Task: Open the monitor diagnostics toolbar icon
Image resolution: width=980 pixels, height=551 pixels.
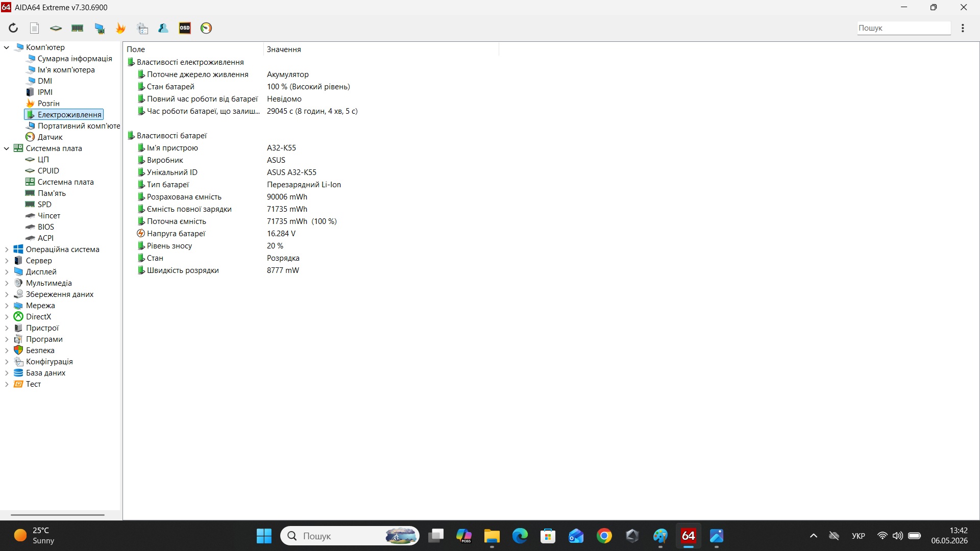Action: tap(100, 28)
